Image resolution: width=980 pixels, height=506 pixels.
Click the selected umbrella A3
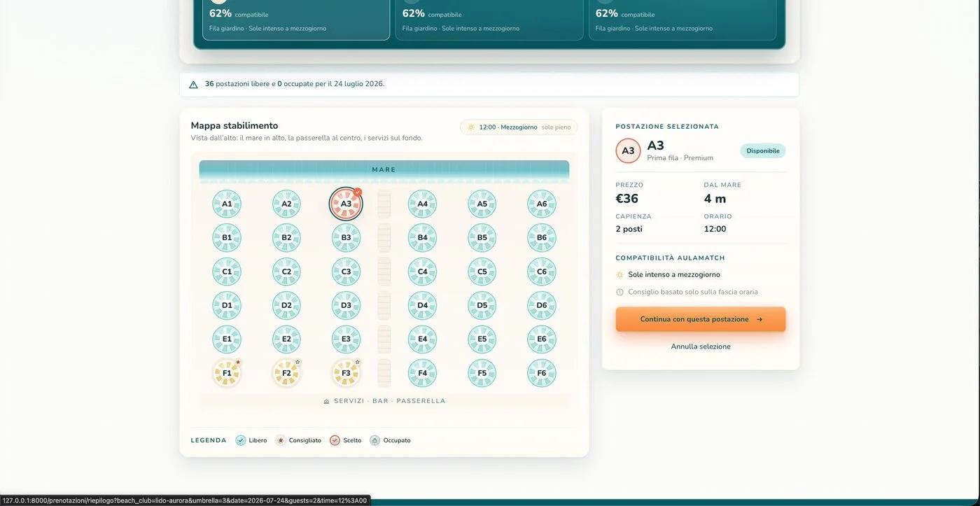346,204
